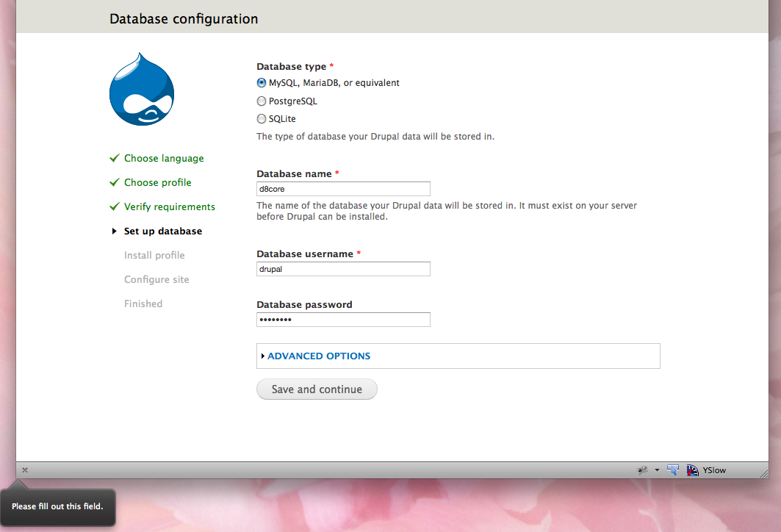The image size is (781, 532).
Task: Click the Save and continue button
Action: click(x=317, y=389)
